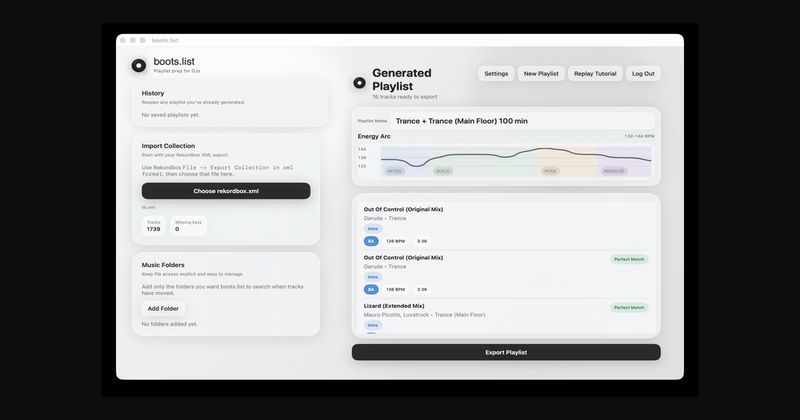Start a New Playlist

click(x=541, y=74)
